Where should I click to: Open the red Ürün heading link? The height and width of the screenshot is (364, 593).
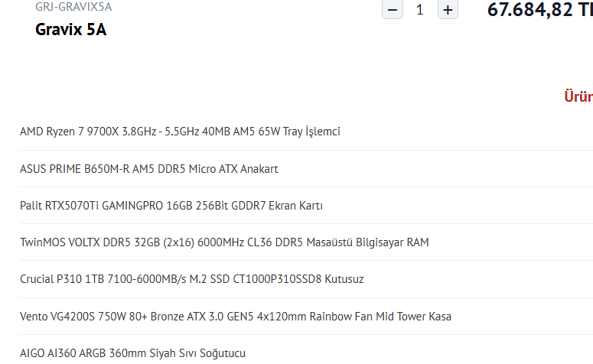[578, 96]
